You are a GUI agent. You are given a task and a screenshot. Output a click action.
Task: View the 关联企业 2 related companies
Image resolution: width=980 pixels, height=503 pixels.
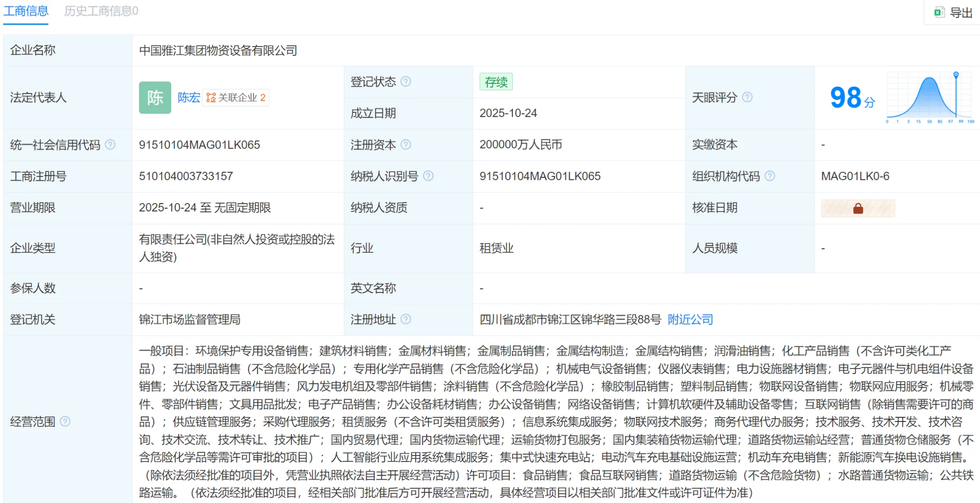click(x=238, y=97)
